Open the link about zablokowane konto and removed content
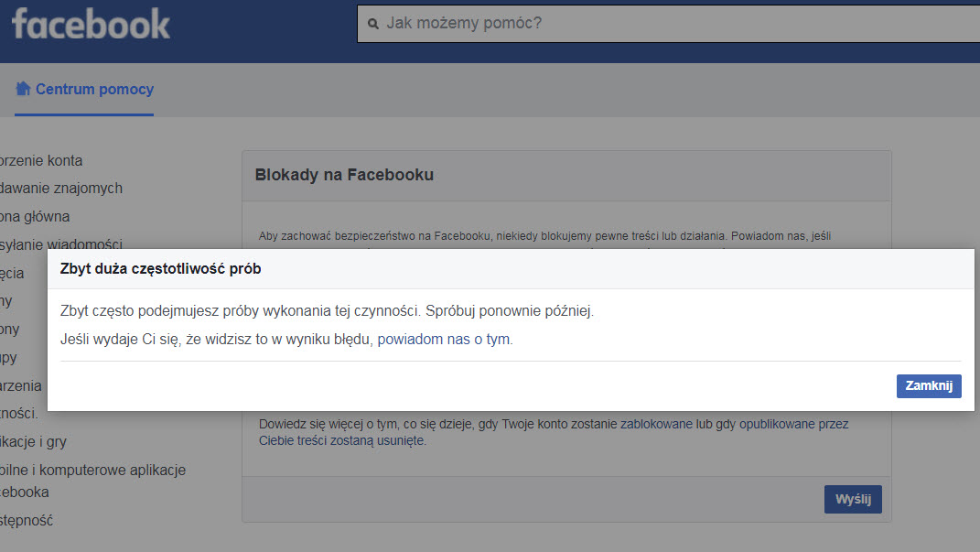The height and width of the screenshot is (552, 980). 554,432
